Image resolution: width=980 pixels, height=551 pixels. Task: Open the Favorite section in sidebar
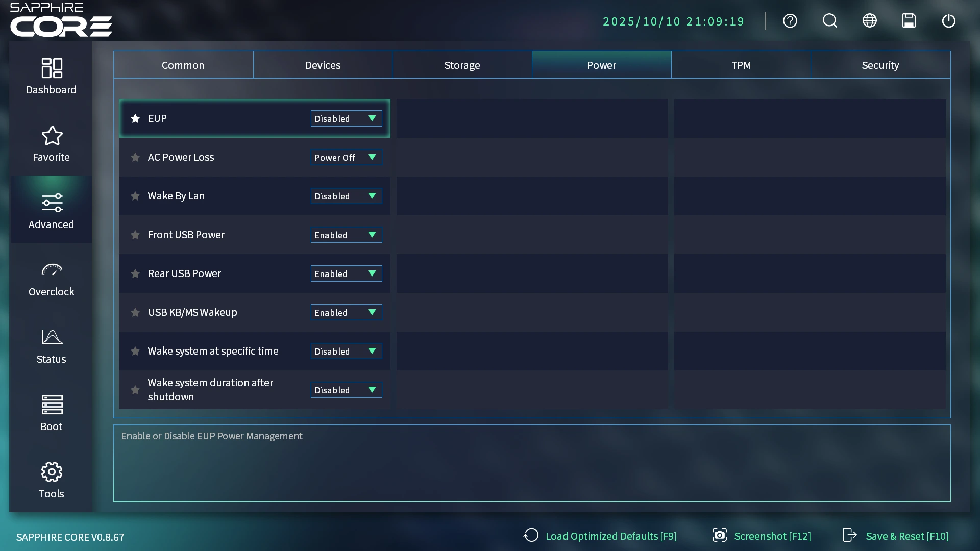pos(51,143)
